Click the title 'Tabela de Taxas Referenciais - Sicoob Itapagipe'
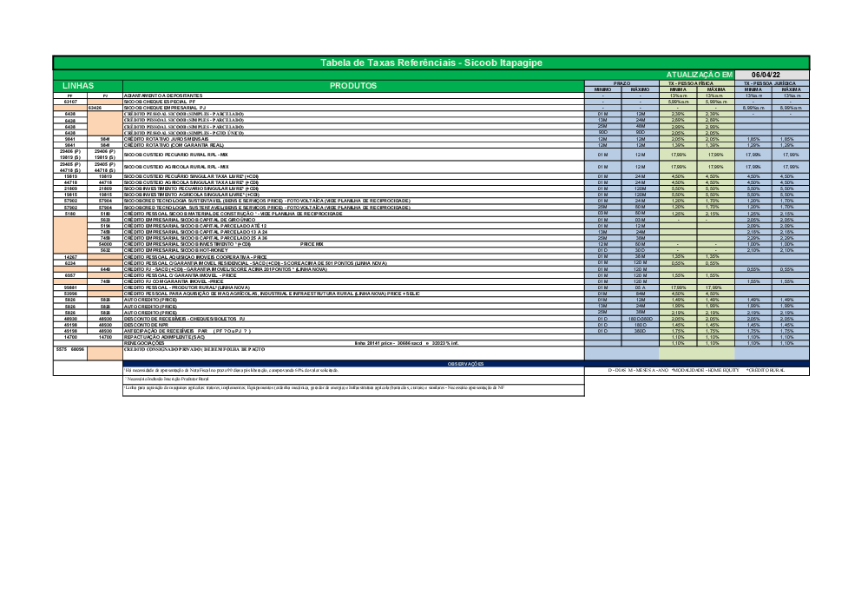Screen dimensions: 868x614 431,63
